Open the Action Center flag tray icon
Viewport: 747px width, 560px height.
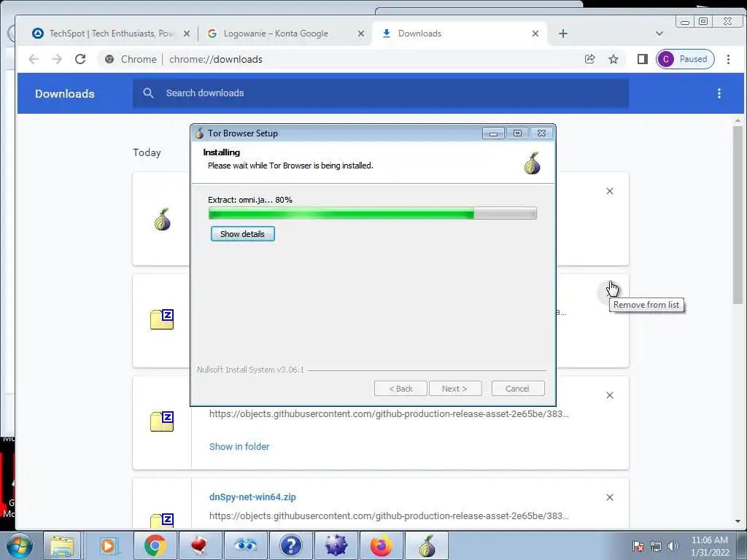tap(638, 546)
